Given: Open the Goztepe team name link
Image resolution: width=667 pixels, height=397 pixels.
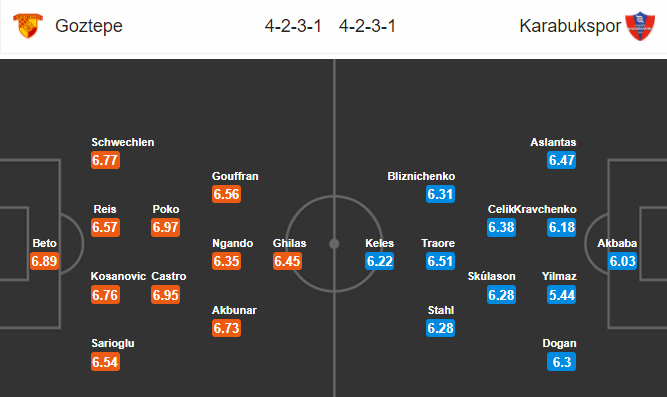Looking at the screenshot, I should coord(89,26).
